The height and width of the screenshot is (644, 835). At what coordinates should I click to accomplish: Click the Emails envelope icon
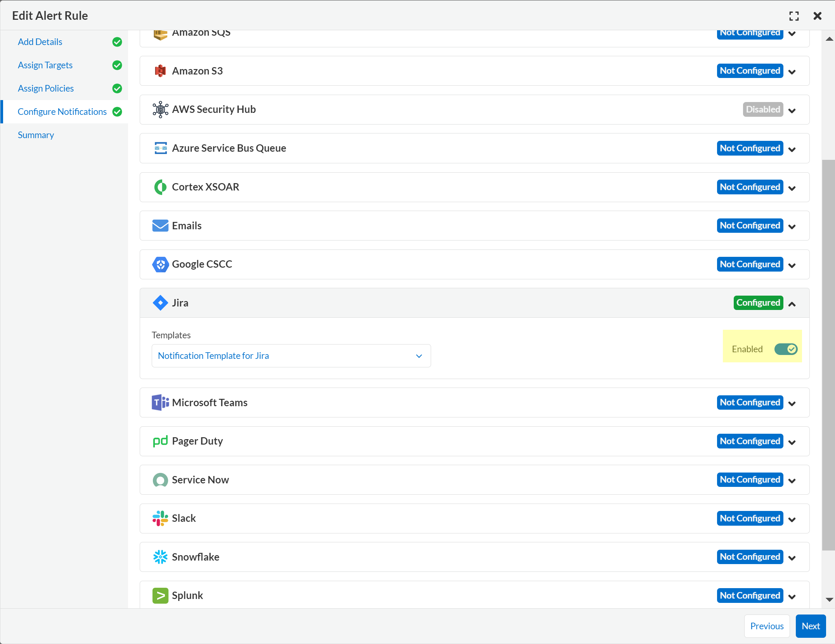click(x=160, y=225)
